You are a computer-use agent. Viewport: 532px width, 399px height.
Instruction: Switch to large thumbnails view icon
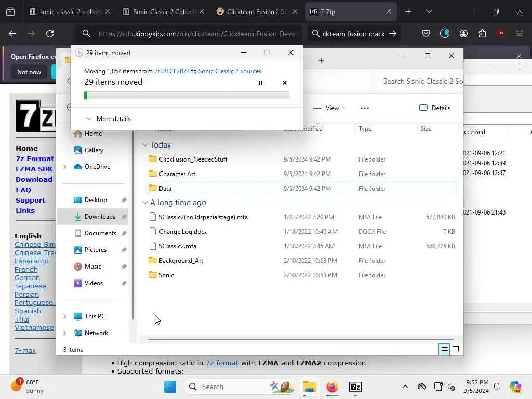pyautogui.click(x=456, y=349)
